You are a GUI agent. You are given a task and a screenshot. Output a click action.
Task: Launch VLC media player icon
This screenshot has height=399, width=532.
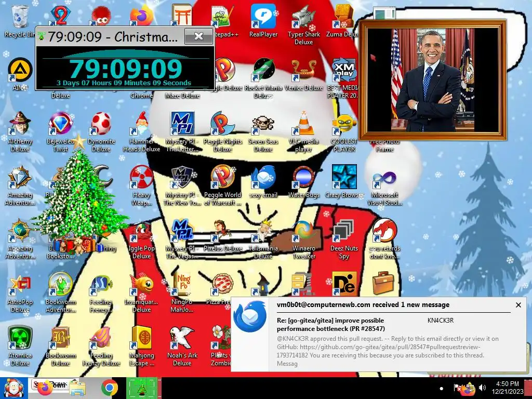point(303,131)
